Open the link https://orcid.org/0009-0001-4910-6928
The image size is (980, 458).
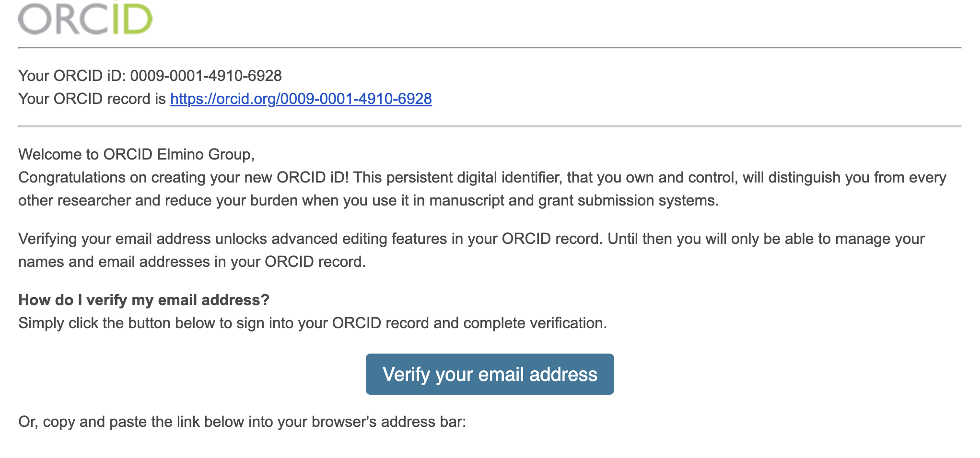click(301, 100)
